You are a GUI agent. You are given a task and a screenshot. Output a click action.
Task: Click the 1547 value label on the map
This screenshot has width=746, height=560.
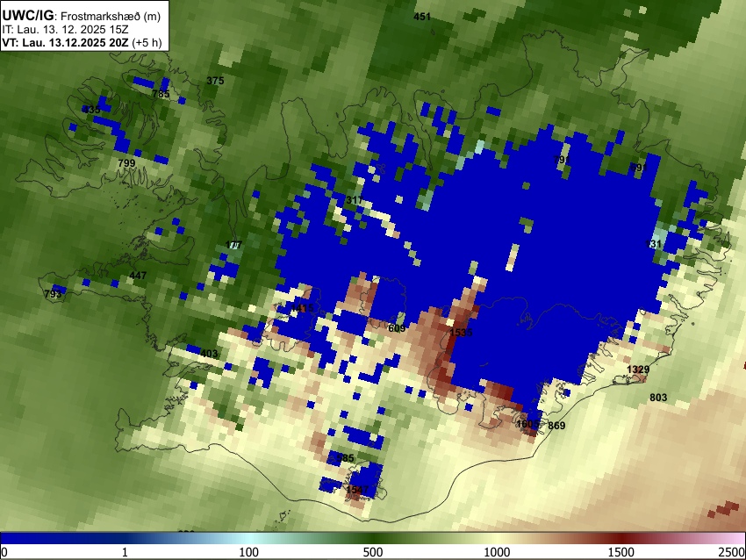pos(358,489)
